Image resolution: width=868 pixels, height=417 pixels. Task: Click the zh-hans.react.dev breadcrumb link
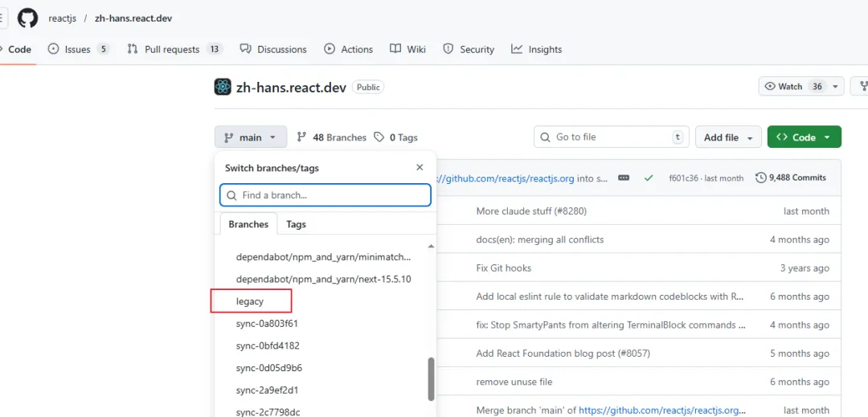[133, 18]
